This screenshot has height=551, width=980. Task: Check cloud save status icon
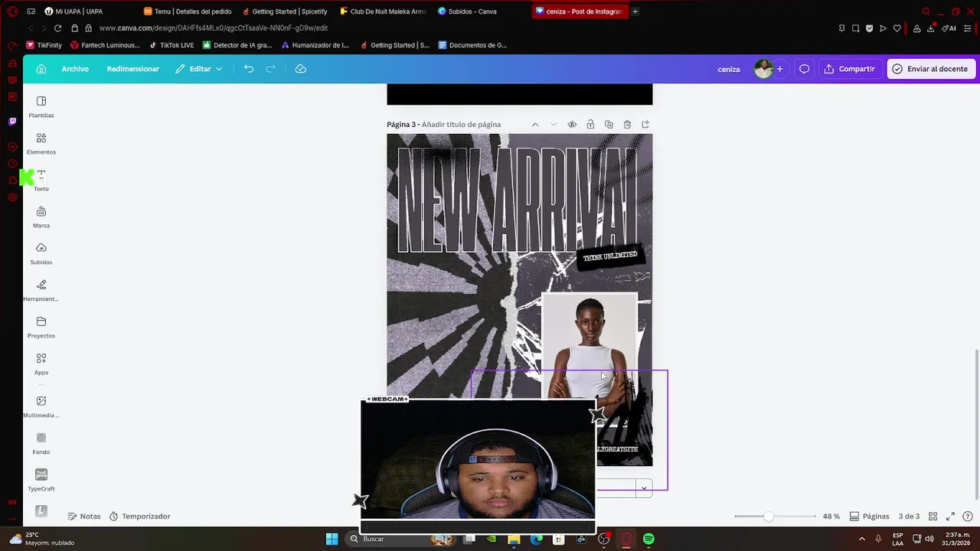[301, 69]
